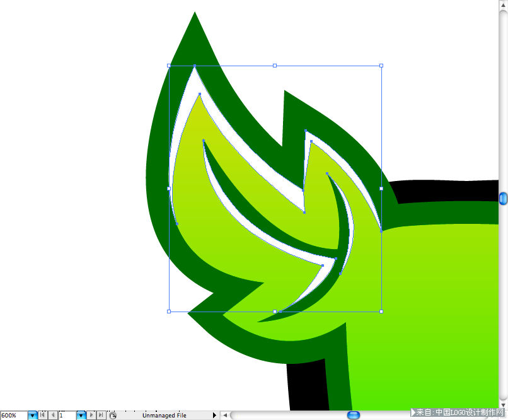This screenshot has height=420, width=508.
Task: Click the left-middle bounding box handle
Action: [x=169, y=189]
